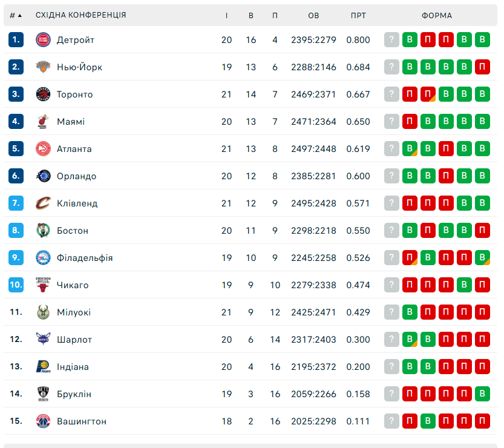Open the Вашингтон team link
Image resolution: width=504 pixels, height=448 pixels.
pos(81,421)
